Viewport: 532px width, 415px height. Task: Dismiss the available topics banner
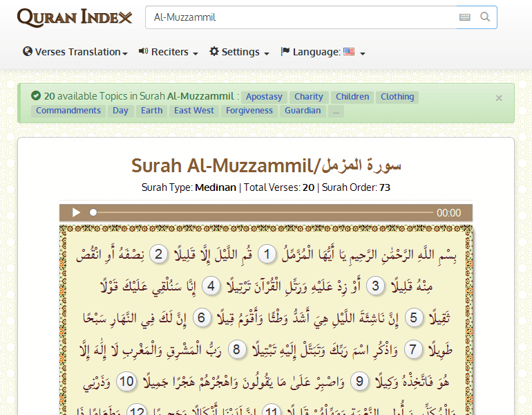[499, 98]
